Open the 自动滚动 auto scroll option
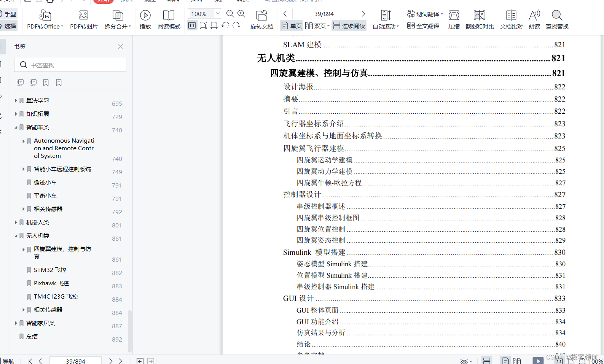604x364 pixels. (386, 20)
